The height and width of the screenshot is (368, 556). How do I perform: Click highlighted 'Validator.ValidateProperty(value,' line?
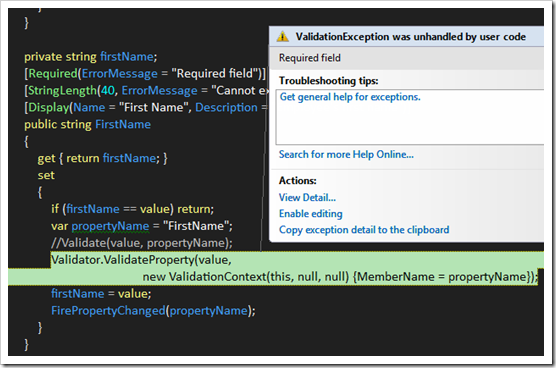pos(141,260)
